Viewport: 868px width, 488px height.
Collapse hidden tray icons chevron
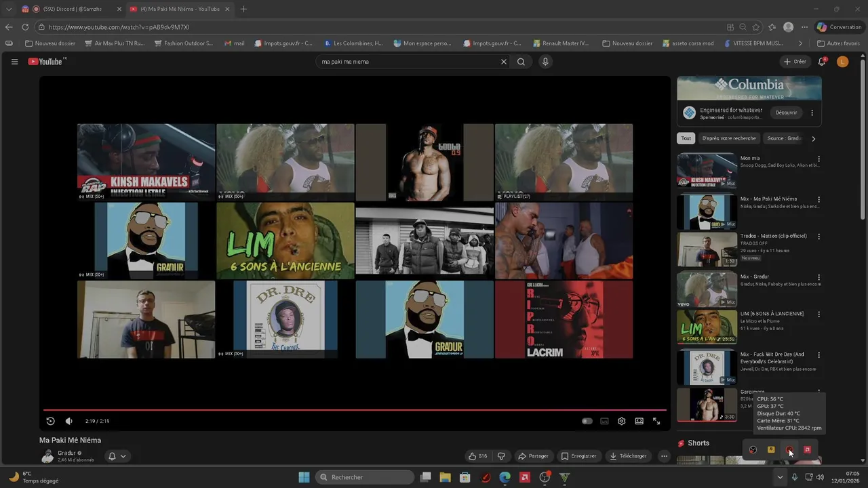(x=780, y=477)
